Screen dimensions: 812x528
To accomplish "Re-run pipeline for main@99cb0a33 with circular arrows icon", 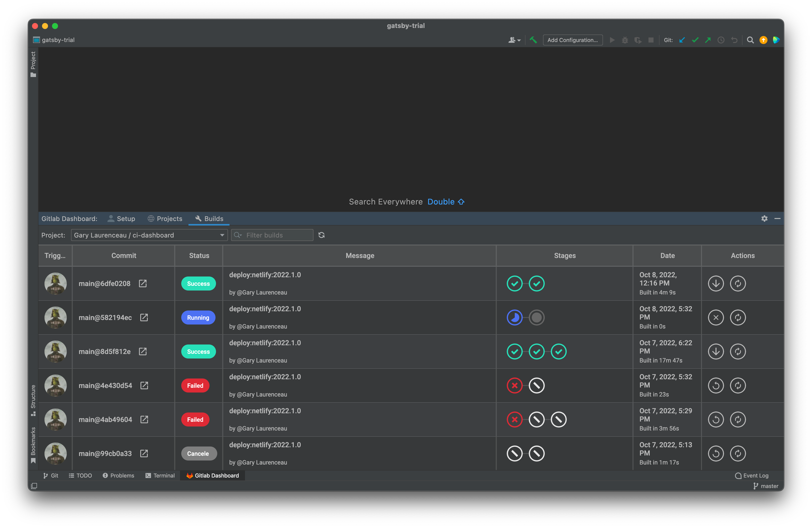I will pyautogui.click(x=737, y=454).
